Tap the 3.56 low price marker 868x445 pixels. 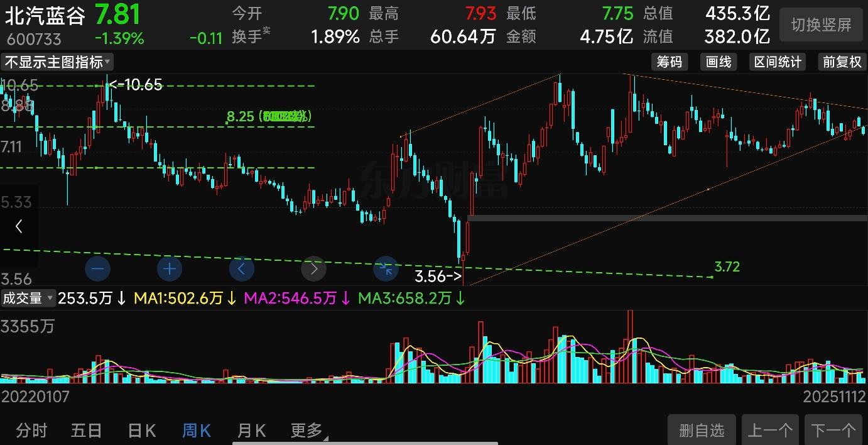click(x=438, y=275)
